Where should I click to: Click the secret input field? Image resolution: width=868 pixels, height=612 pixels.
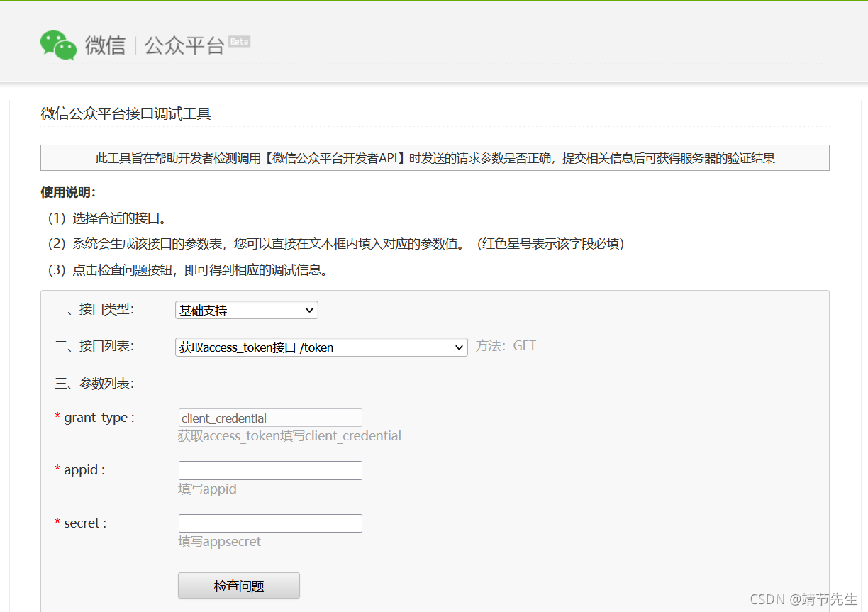pos(270,523)
